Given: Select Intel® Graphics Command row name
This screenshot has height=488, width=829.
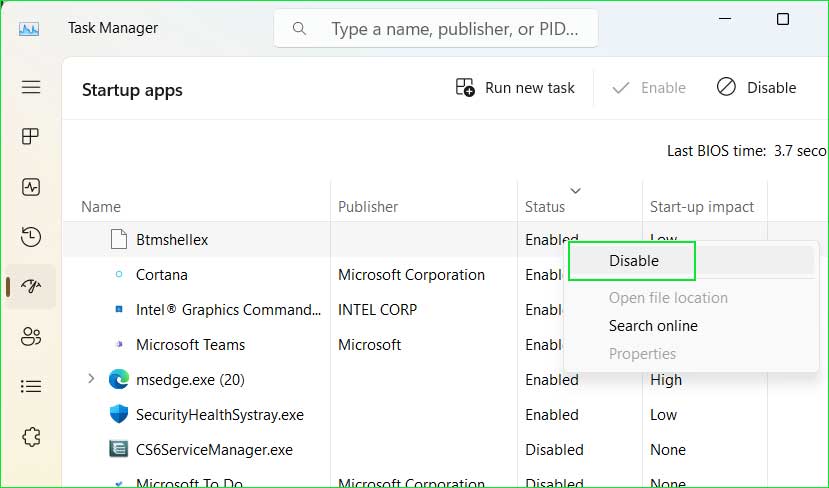Looking at the screenshot, I should [x=228, y=310].
